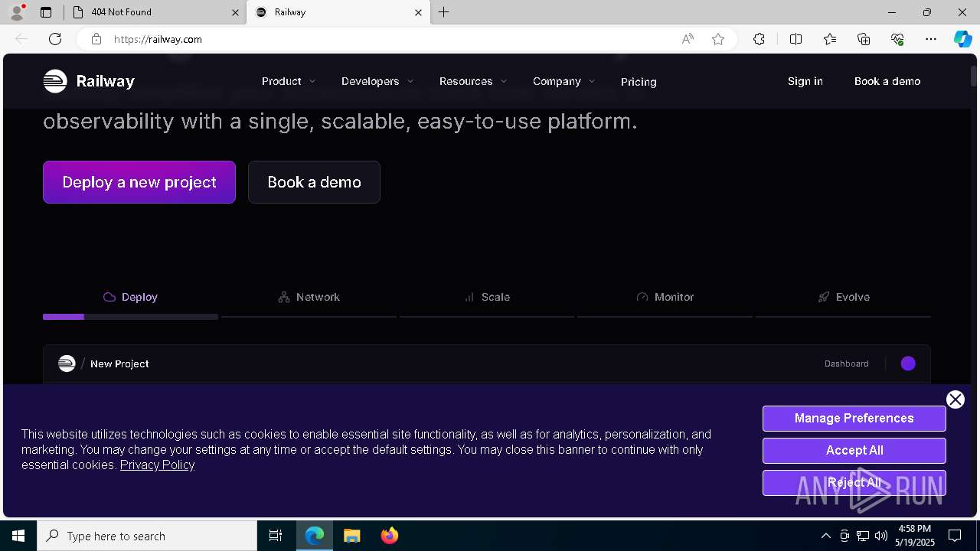Open Settings and more ellipsis menu
980x551 pixels.
pyautogui.click(x=931, y=39)
